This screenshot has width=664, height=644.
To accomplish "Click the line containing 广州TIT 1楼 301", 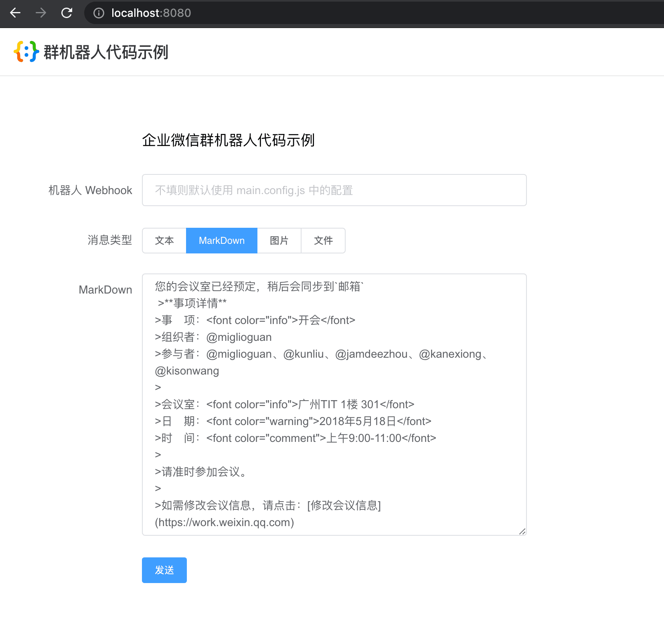I will (x=285, y=405).
